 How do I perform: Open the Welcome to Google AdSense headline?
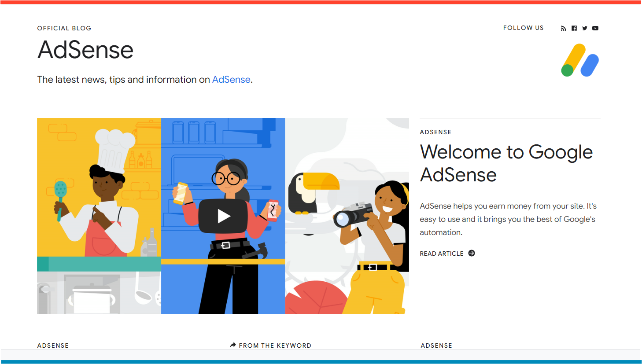click(x=506, y=163)
